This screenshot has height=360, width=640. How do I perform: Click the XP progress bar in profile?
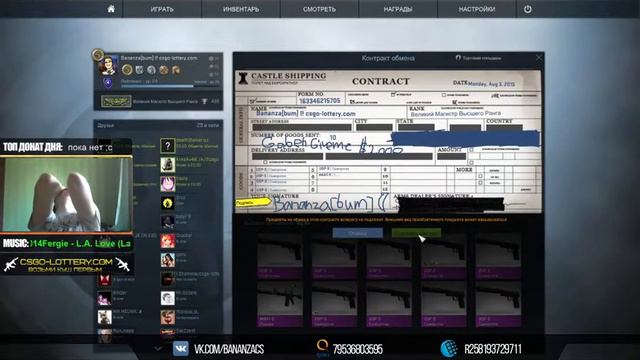[x=170, y=86]
